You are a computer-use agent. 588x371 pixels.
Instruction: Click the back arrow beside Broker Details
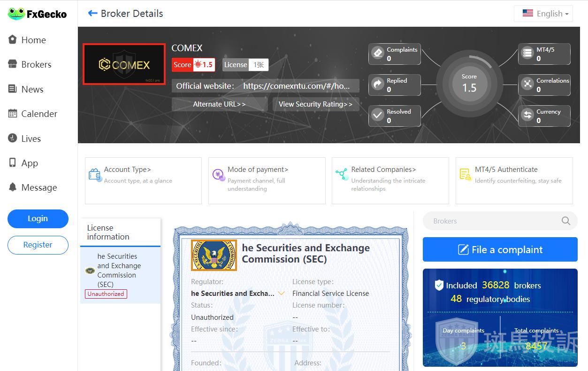point(92,14)
